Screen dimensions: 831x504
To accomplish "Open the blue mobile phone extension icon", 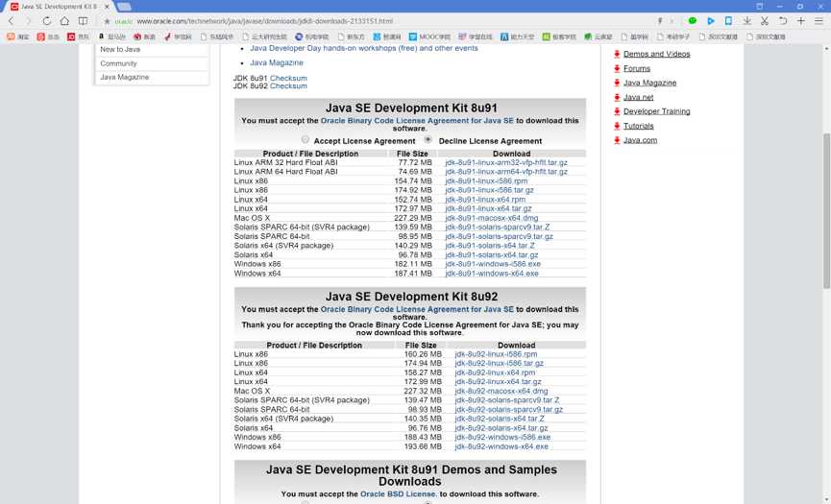I will [729, 21].
